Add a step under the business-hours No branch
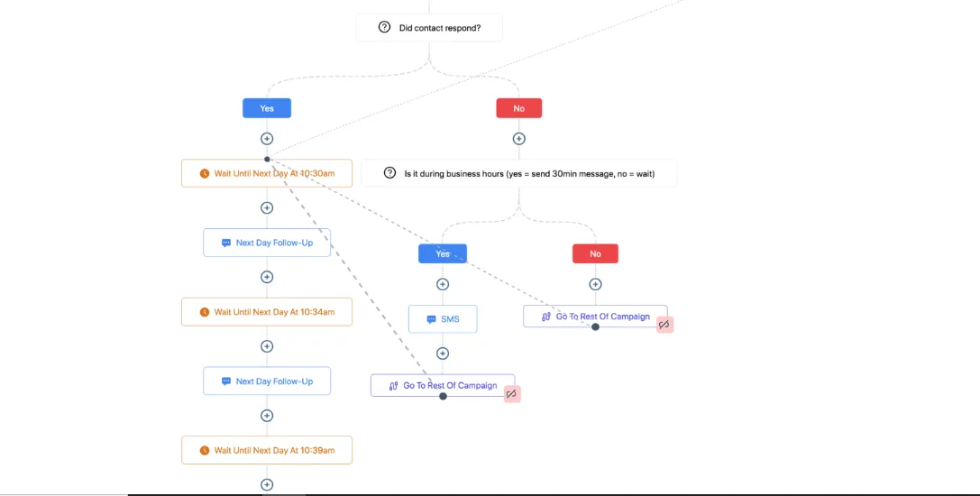This screenshot has width=980, height=496. (x=595, y=285)
